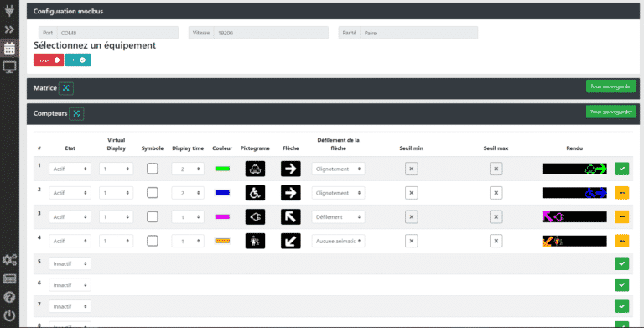644x328 pixels.
Task: Open row 2 Etat dropdown
Action: [70, 193]
